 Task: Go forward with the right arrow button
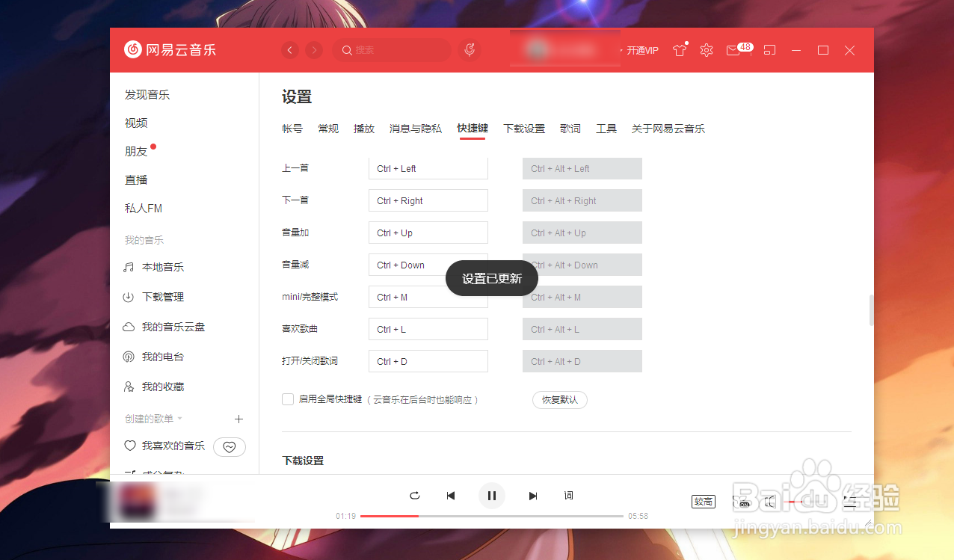click(314, 50)
